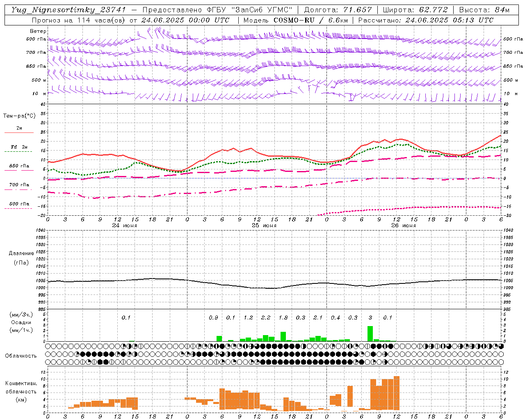
Task: Click the "500 гПа" temperature legend entry
Action: click(x=19, y=204)
